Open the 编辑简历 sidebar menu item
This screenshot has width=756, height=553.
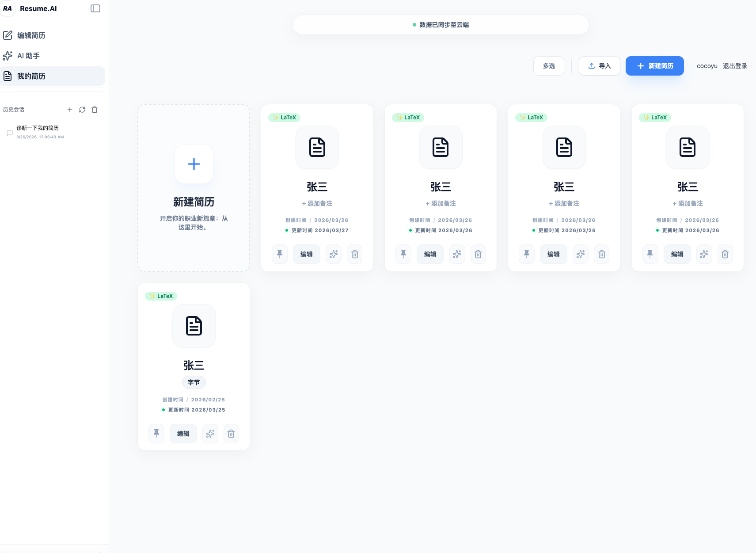coord(31,35)
